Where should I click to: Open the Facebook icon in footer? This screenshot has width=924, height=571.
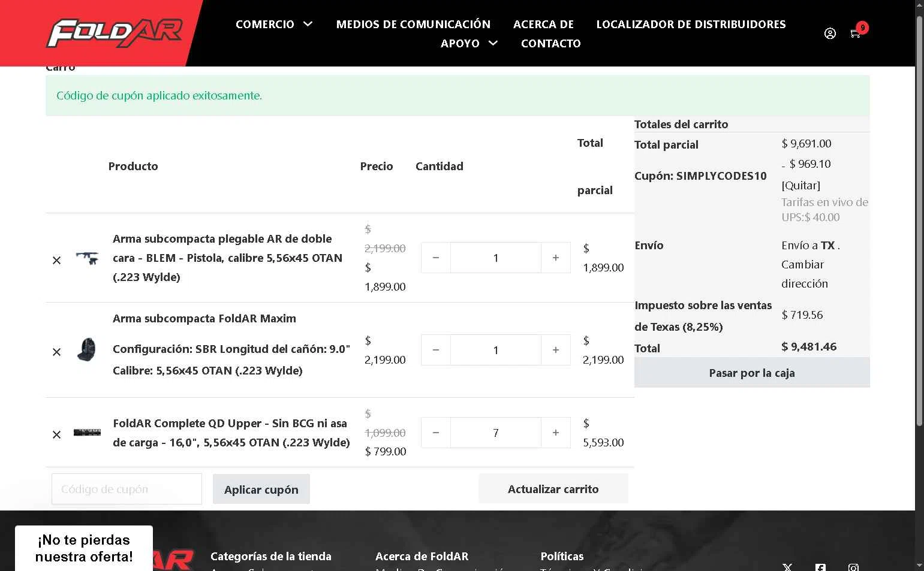820,567
